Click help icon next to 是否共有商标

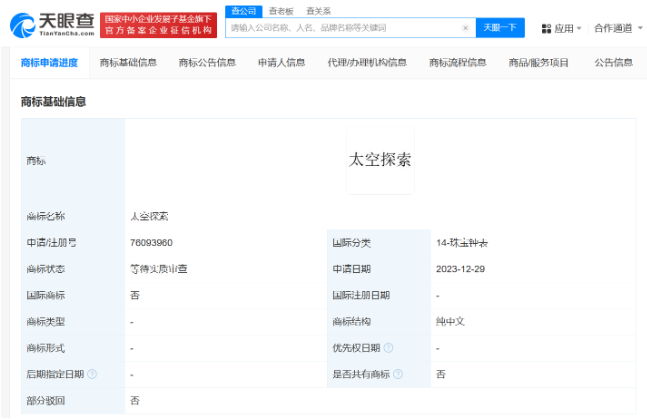tap(398, 374)
